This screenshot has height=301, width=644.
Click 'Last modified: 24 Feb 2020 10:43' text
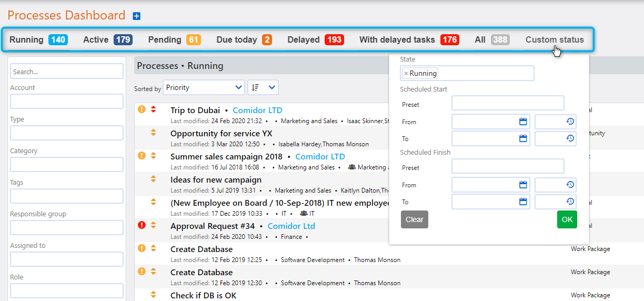[x=216, y=237]
